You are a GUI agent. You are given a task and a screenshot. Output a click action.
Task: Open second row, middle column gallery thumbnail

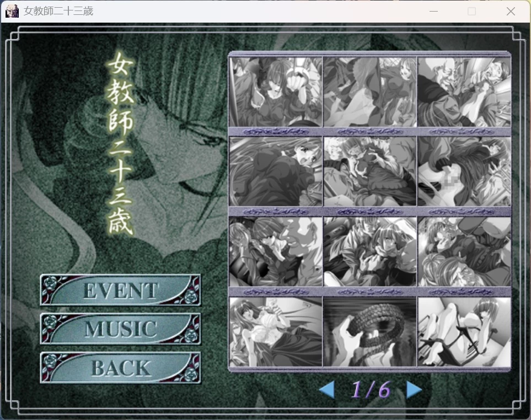click(x=370, y=171)
